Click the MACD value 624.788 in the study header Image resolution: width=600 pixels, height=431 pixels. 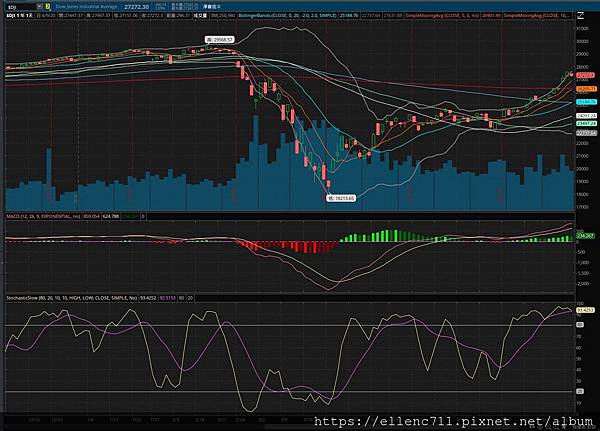click(x=111, y=216)
